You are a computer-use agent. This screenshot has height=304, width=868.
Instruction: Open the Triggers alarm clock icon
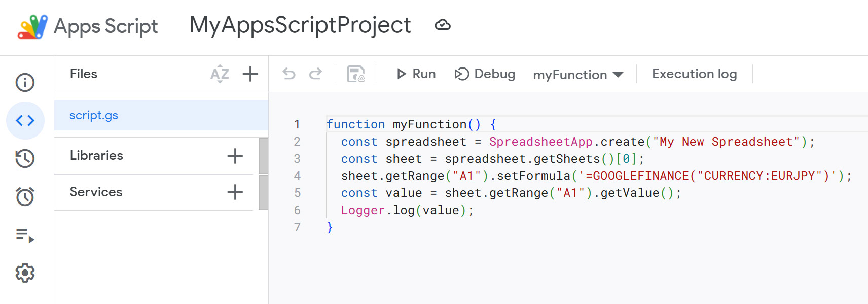point(25,196)
